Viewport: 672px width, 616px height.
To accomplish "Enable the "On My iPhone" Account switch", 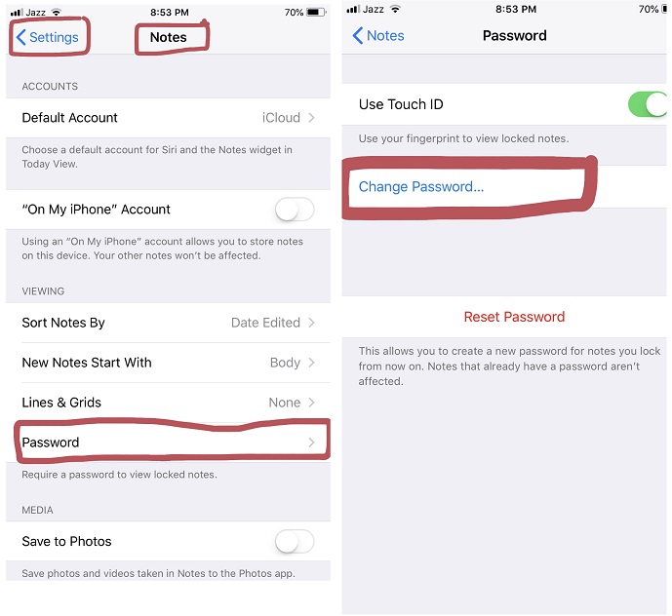I will pyautogui.click(x=295, y=210).
